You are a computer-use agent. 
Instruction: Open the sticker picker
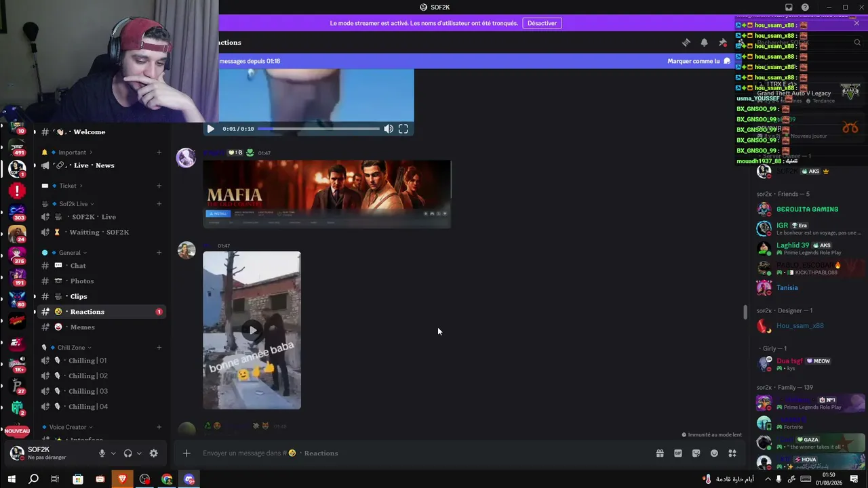tap(696, 453)
